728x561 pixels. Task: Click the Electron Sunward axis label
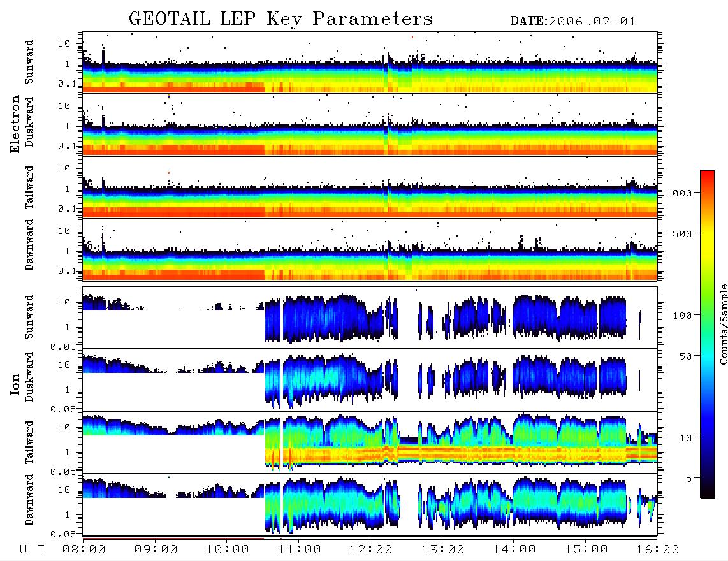click(x=29, y=62)
